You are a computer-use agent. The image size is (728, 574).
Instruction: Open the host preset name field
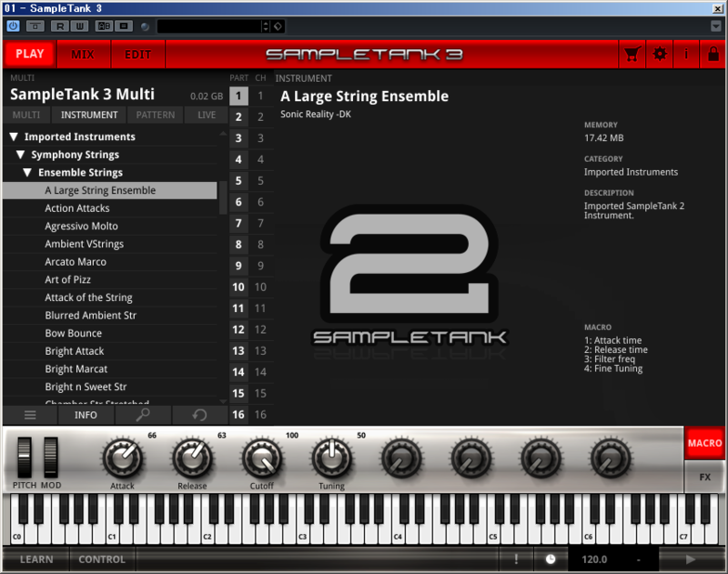point(209,26)
